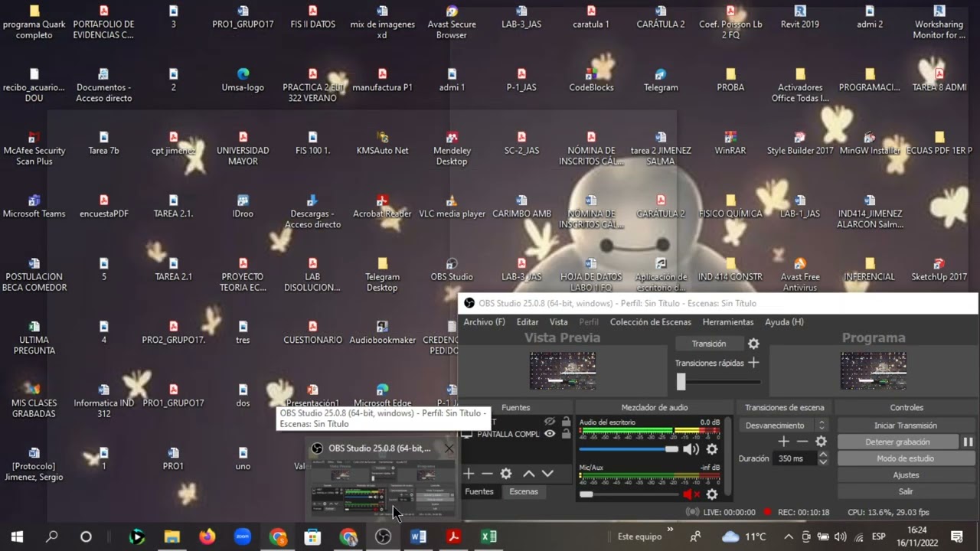This screenshot has height=551, width=980.
Task: Close the OBS taskbar preview
Action: [x=449, y=448]
